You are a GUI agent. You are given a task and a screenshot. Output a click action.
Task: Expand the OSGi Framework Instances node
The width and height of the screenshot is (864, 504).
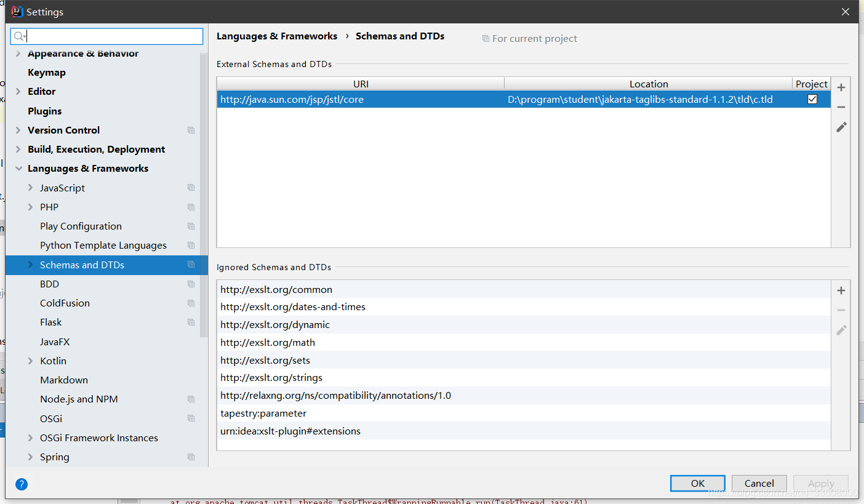[30, 438]
